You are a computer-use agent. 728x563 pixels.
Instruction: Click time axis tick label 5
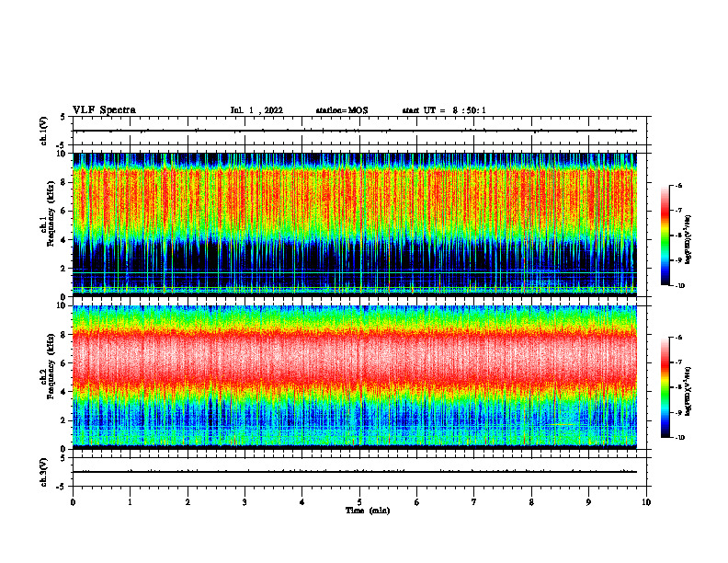[x=359, y=502]
